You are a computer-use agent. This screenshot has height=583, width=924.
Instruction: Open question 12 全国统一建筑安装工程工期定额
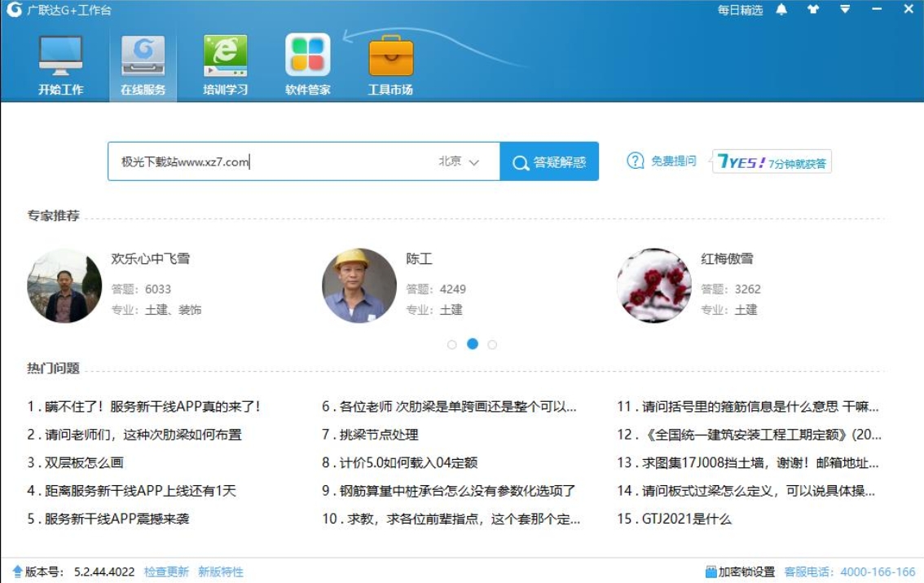(x=750, y=435)
